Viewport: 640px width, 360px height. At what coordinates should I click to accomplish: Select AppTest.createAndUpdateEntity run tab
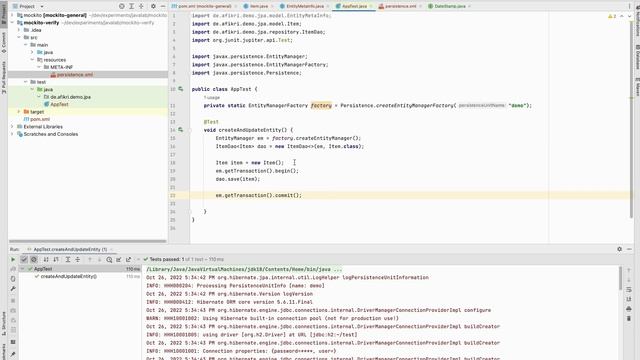point(69,249)
